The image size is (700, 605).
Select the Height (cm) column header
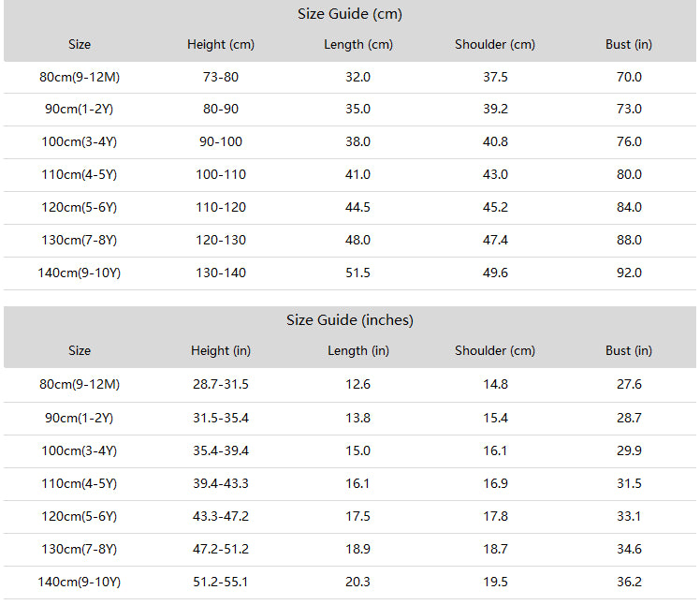[221, 44]
